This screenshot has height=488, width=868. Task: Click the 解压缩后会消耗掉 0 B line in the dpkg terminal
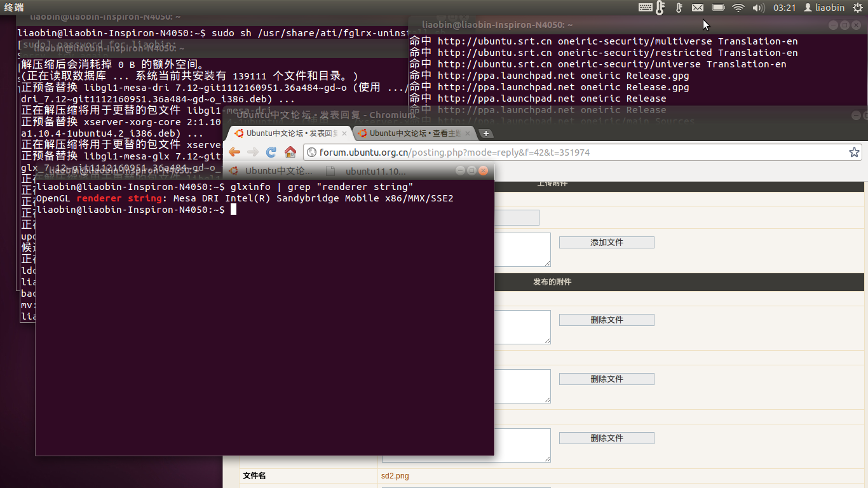(x=112, y=65)
